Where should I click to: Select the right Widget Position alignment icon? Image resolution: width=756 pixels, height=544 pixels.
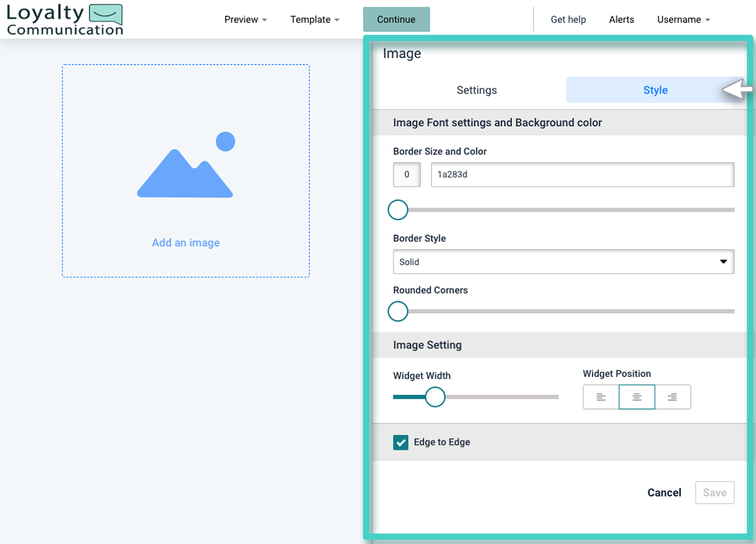673,397
